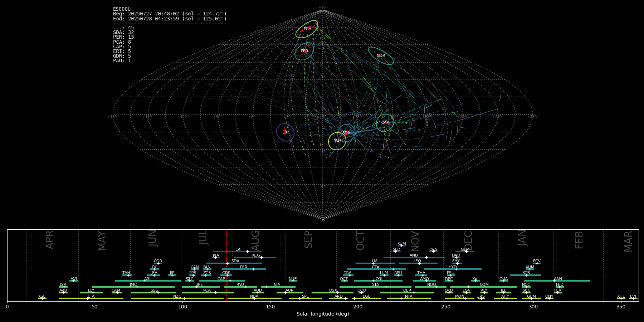Select the ORI shower bar in the timeline
Screen dimensions: 644x322
click(x=378, y=281)
